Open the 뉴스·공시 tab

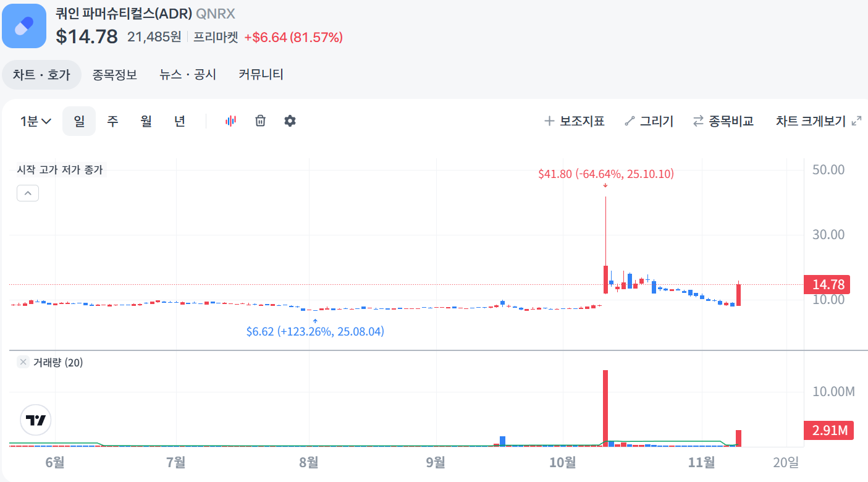[187, 74]
